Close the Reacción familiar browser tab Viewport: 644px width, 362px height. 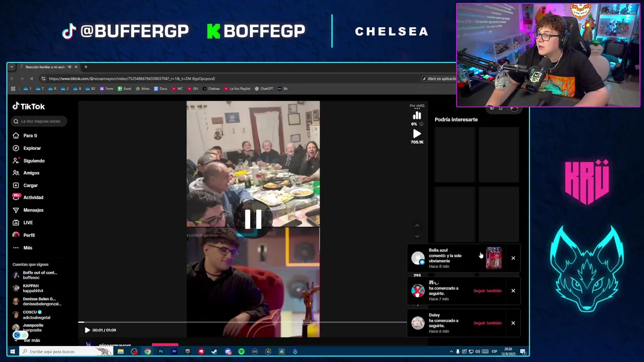(76, 67)
